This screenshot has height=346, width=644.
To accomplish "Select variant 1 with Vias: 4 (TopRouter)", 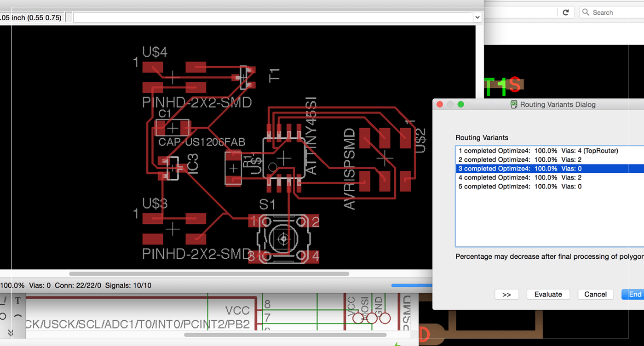I will (550, 151).
